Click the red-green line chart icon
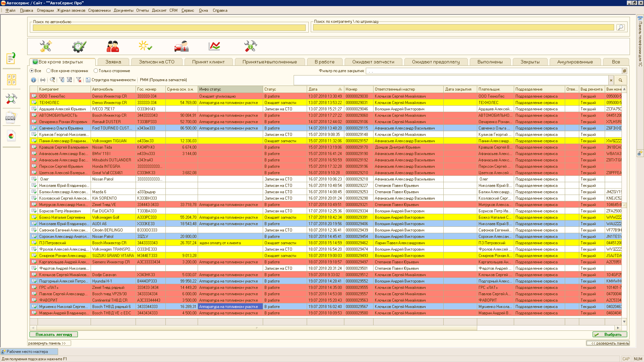 214,46
